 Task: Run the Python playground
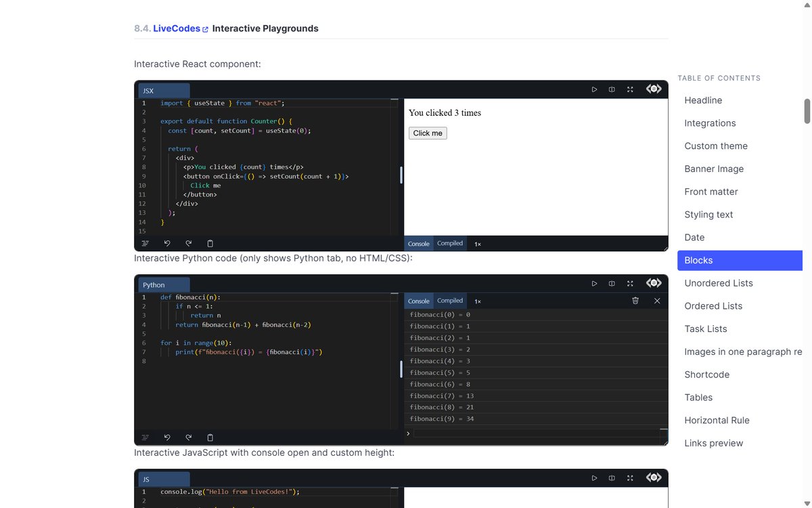coord(594,284)
